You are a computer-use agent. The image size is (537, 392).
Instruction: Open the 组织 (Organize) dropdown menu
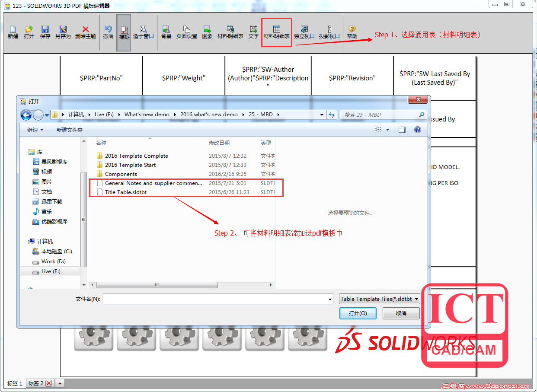[x=35, y=130]
